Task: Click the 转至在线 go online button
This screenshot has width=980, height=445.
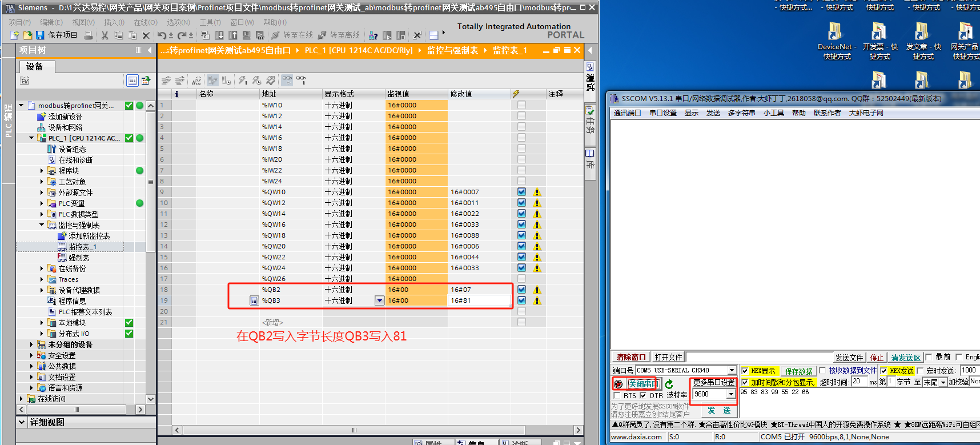Action: (x=292, y=35)
